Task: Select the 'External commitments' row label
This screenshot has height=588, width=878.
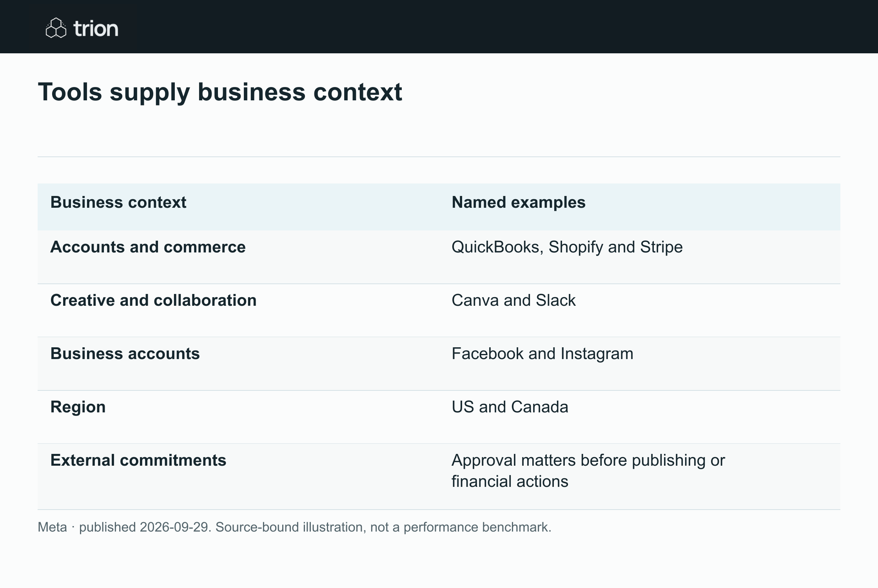Action: 138,461
